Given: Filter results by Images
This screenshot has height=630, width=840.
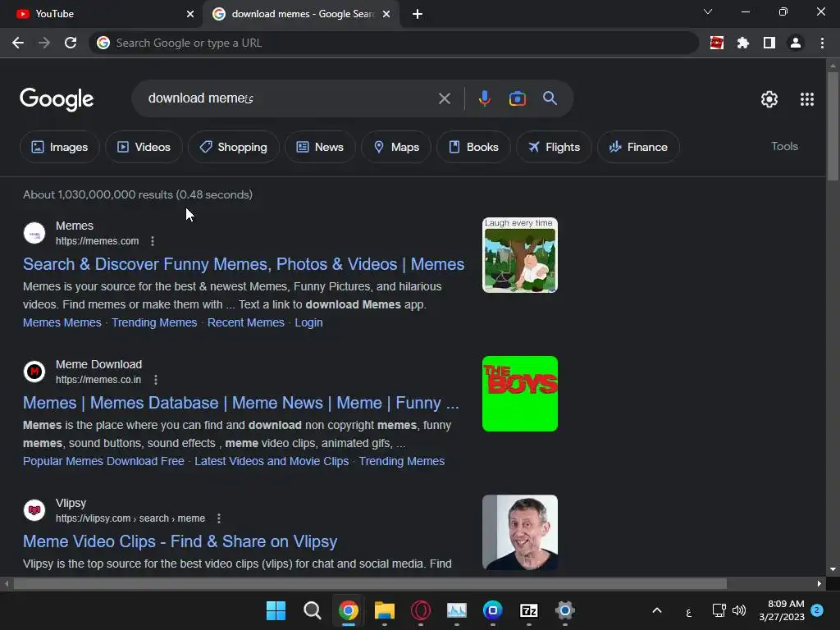Looking at the screenshot, I should [59, 147].
